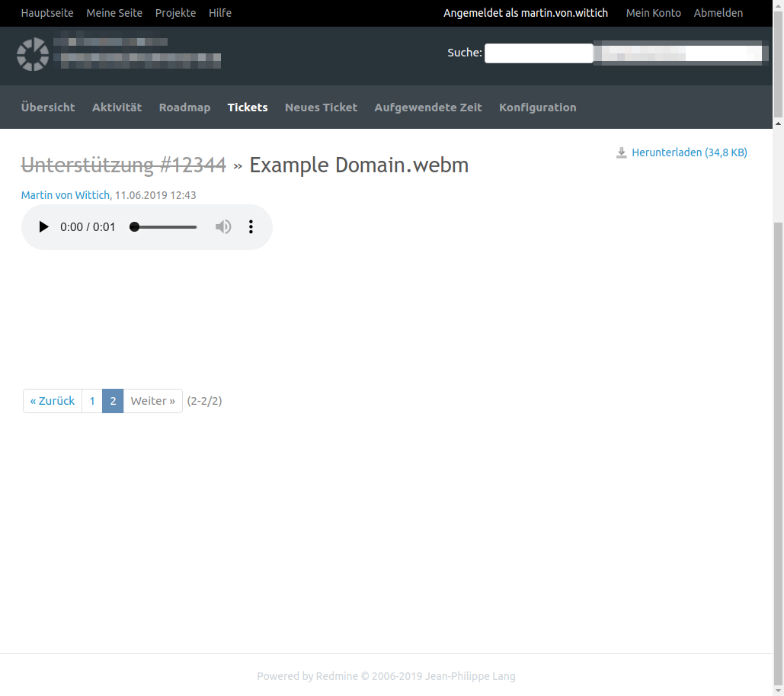Open Projekte in top menu
The image size is (784, 696).
pyautogui.click(x=175, y=13)
